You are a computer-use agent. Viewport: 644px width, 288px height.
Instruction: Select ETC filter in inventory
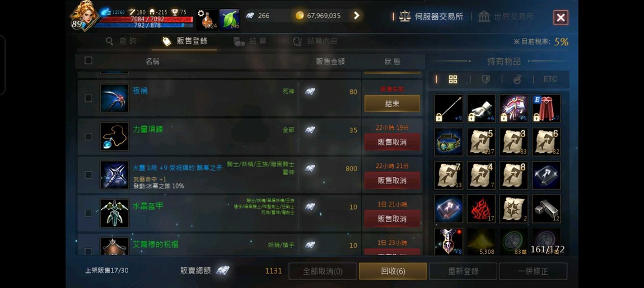click(550, 79)
